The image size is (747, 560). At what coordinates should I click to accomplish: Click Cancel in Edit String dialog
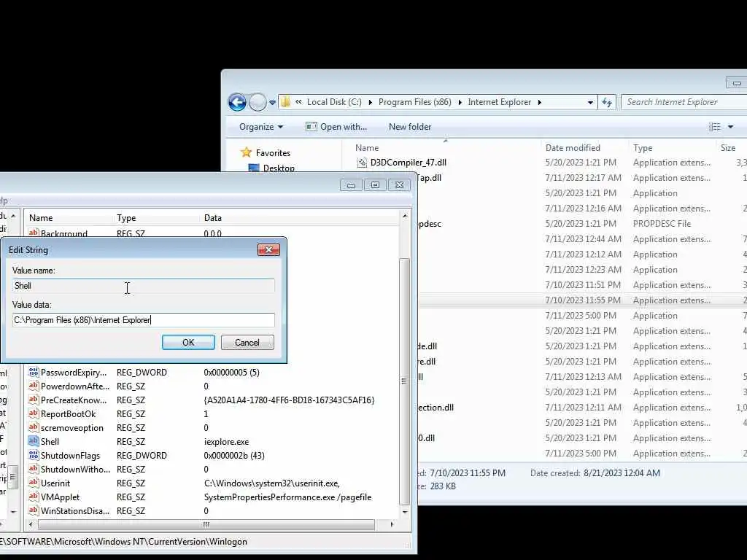pos(247,343)
